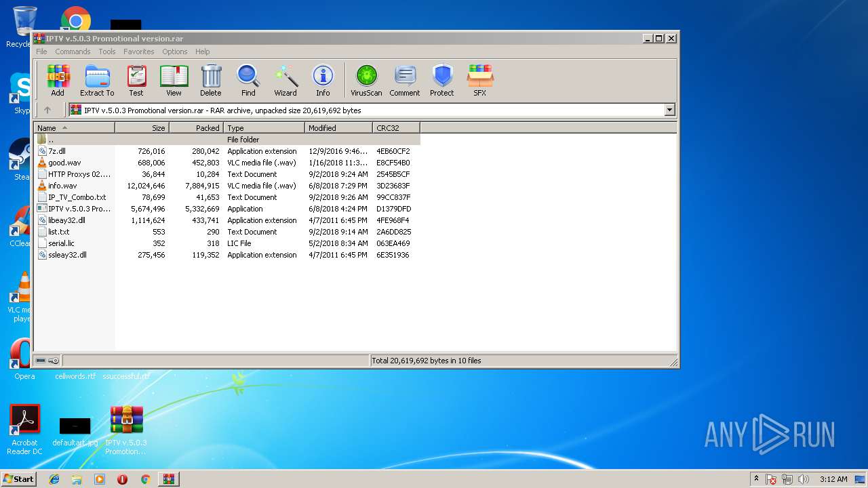Select the libeay32.dll file
The width and height of the screenshot is (868, 488).
[x=227, y=220]
